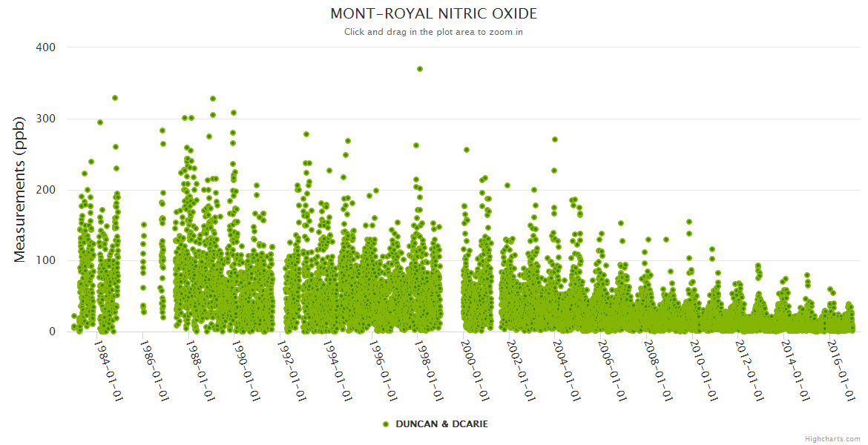Toggle the DUNCAN & DCARIE series legend label
This screenshot has width=868, height=445.
441,424
